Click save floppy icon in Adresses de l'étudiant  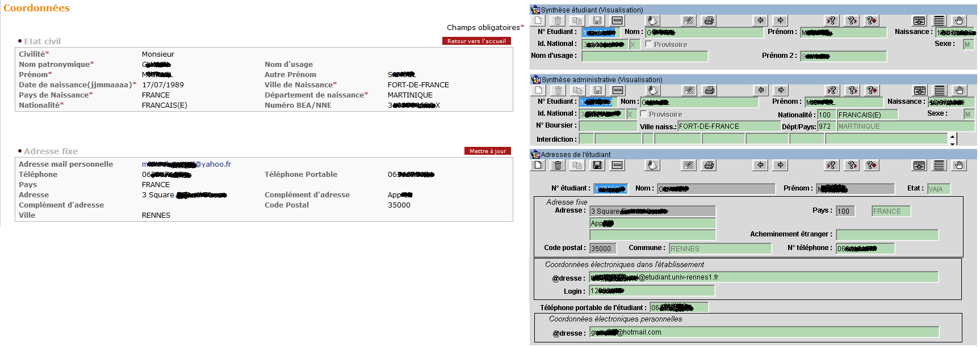[x=597, y=165]
